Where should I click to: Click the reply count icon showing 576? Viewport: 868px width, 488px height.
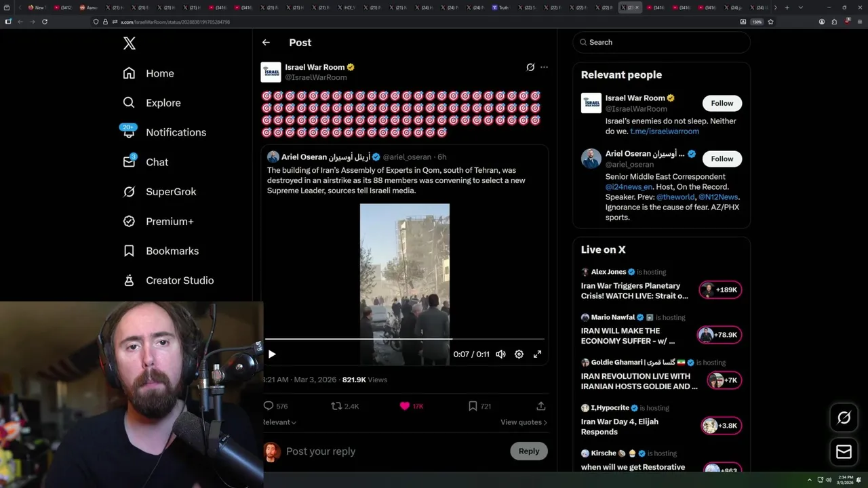(x=269, y=406)
